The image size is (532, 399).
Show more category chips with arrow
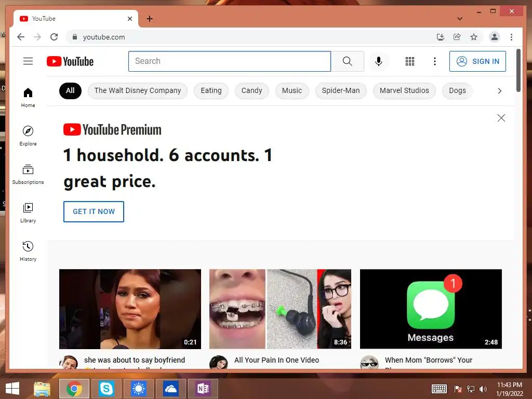499,90
